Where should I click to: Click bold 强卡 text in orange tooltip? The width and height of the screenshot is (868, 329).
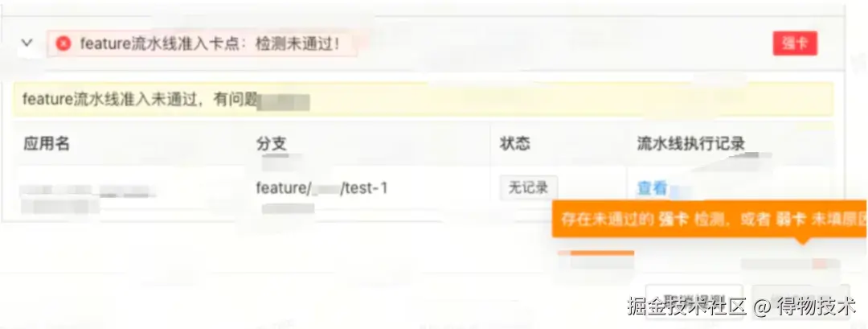tap(674, 219)
